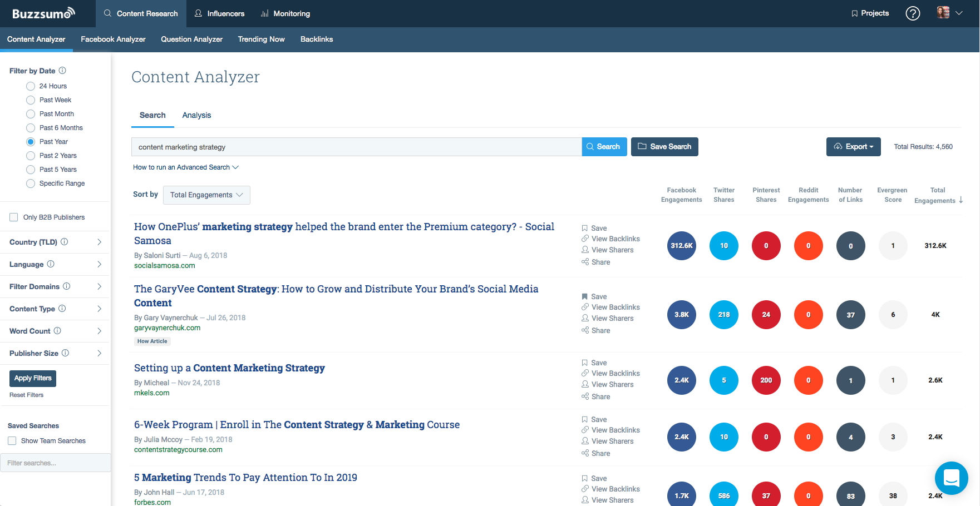Open Trending Now in the navigation bar
Image resolution: width=980 pixels, height=506 pixels.
pyautogui.click(x=261, y=39)
